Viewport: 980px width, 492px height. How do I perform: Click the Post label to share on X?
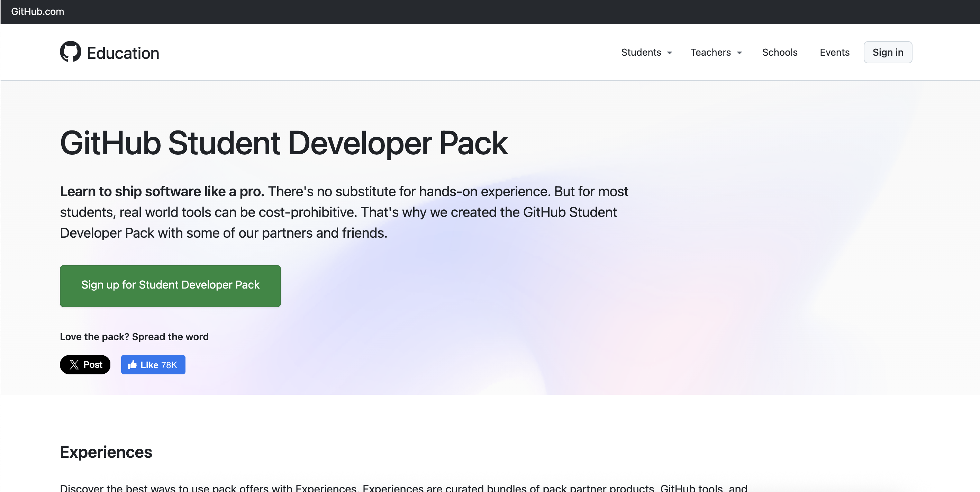tap(93, 365)
